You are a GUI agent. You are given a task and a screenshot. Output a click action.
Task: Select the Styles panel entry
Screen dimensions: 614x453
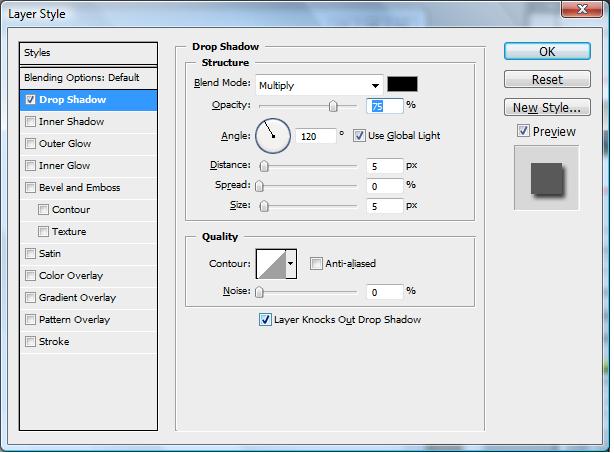point(88,53)
